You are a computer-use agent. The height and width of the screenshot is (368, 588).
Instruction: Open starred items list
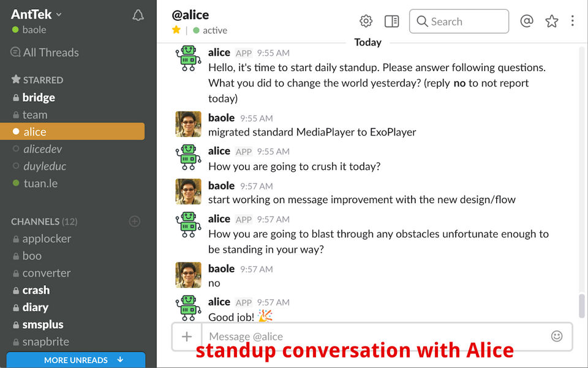[552, 21]
